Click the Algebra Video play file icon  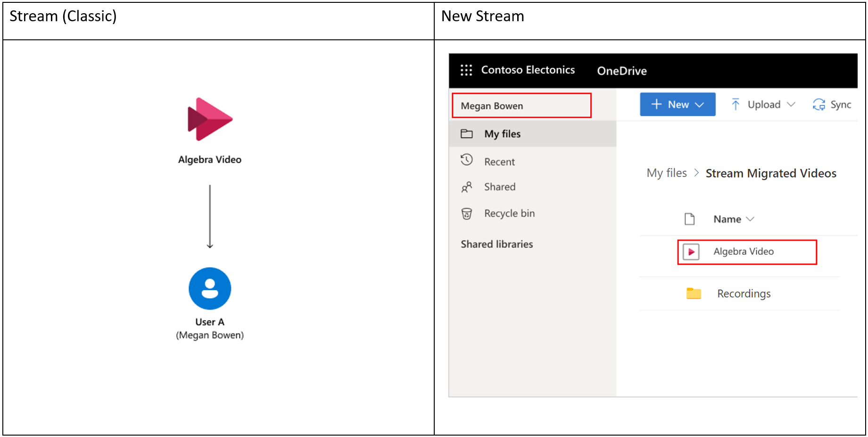click(x=691, y=252)
